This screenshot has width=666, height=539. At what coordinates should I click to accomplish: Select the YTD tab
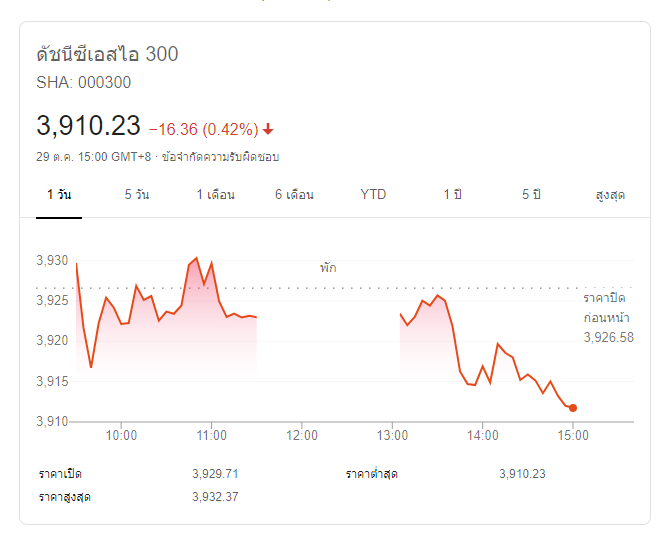tap(373, 194)
